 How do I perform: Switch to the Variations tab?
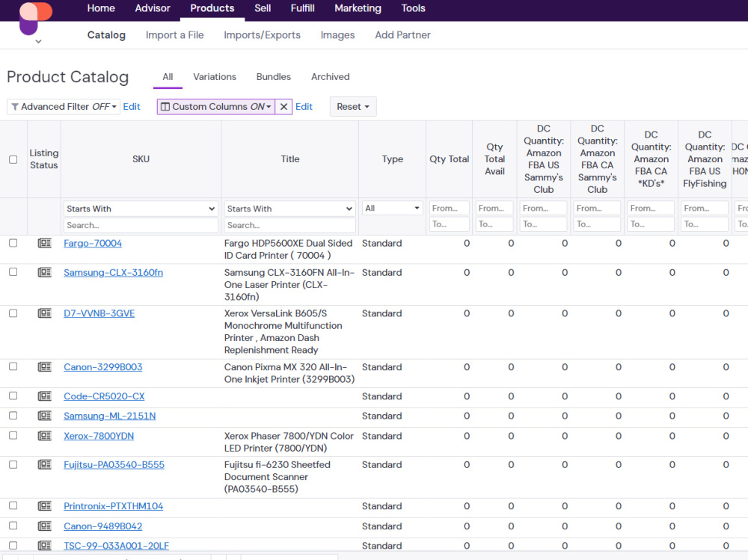(x=215, y=77)
